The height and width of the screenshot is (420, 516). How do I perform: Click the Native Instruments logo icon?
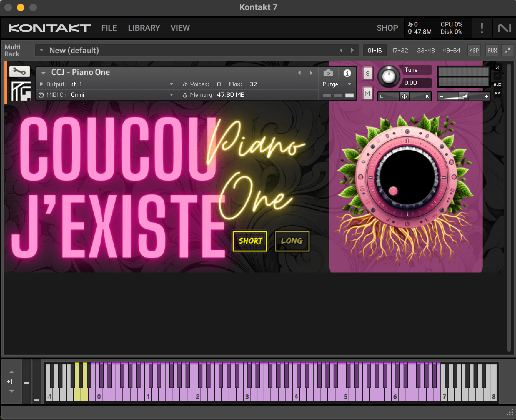point(504,28)
